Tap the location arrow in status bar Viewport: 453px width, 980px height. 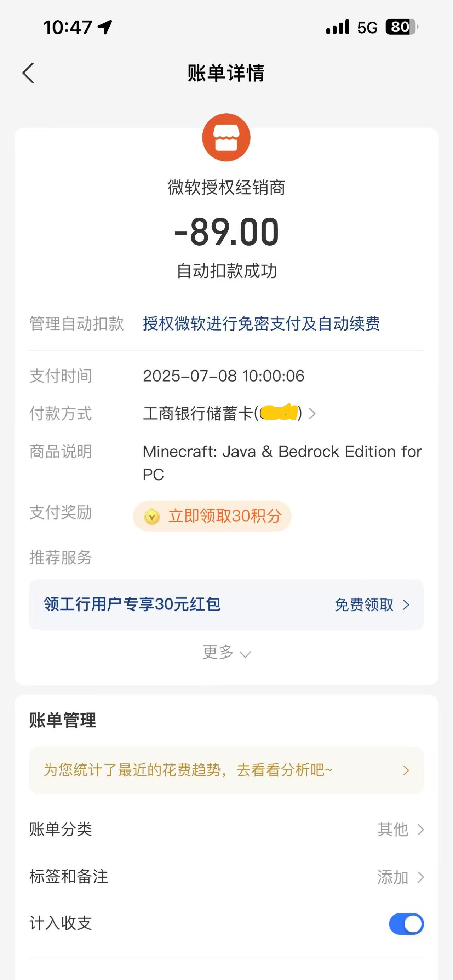click(x=105, y=27)
